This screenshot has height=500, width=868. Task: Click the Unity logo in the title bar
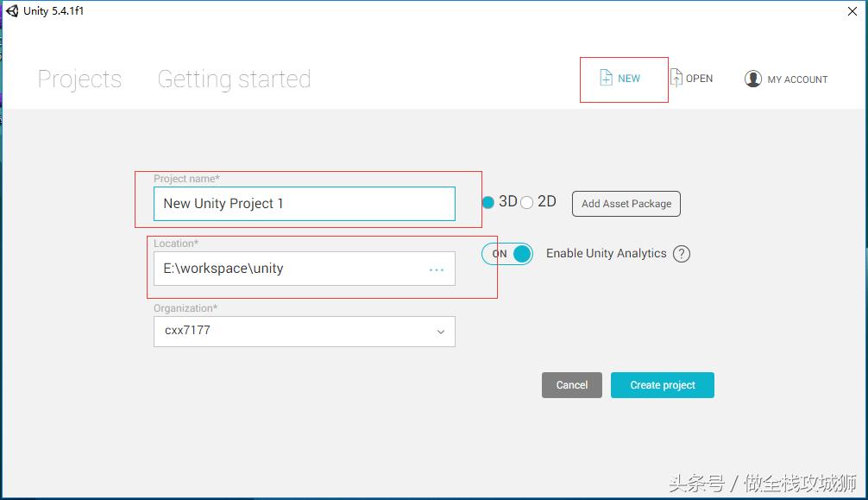pyautogui.click(x=10, y=11)
